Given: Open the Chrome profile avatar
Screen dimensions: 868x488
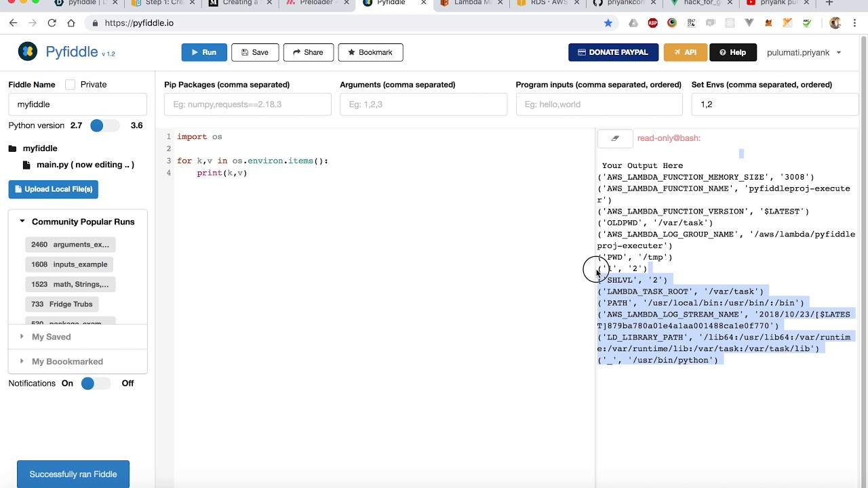Looking at the screenshot, I should coord(835,23).
